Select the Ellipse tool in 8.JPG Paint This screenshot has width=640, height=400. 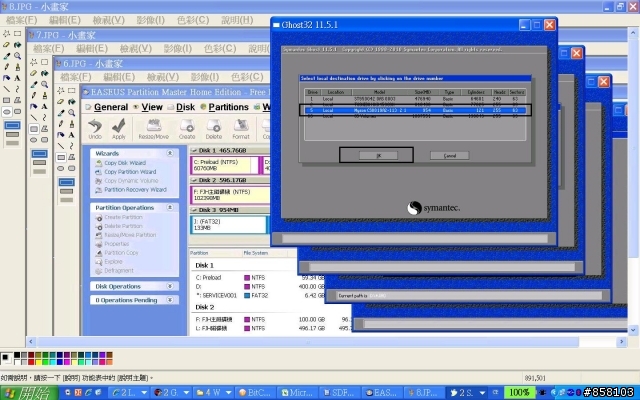click(7, 111)
